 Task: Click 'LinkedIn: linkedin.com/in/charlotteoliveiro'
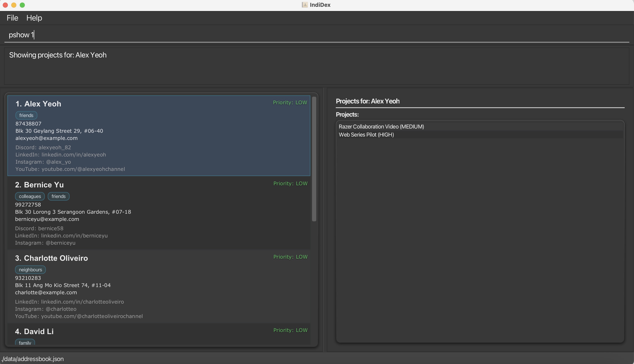70,301
